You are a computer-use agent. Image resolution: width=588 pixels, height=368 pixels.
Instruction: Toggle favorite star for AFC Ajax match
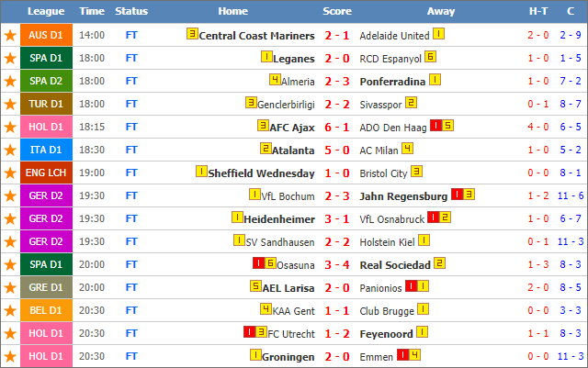click(x=10, y=127)
